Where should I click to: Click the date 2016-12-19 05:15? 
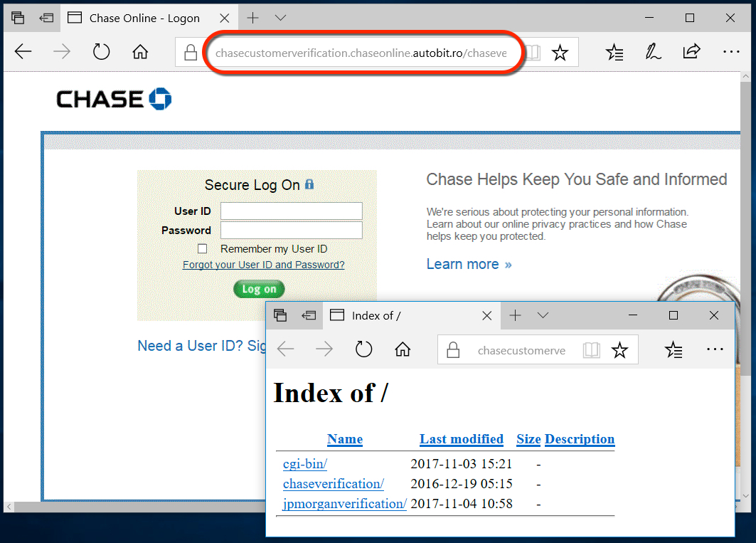(462, 484)
